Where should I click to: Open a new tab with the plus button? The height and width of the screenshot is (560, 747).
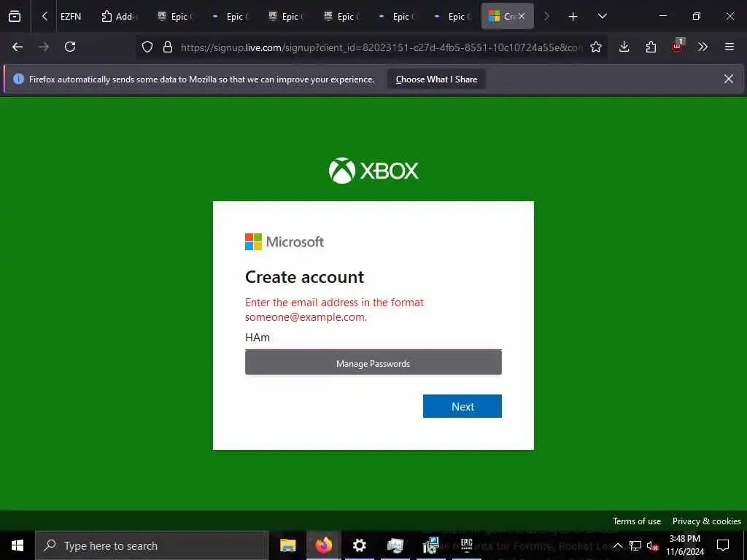coord(573,17)
